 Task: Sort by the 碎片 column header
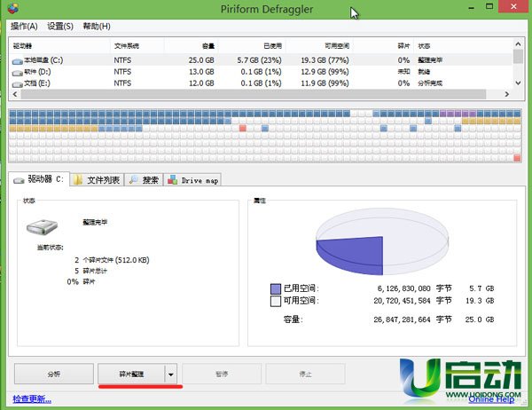(x=383, y=46)
